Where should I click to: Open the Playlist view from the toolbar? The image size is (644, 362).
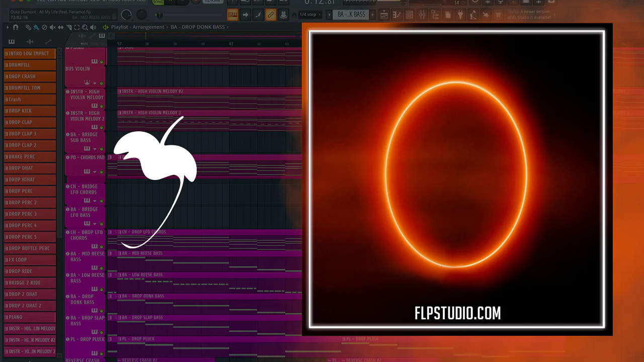click(x=383, y=15)
